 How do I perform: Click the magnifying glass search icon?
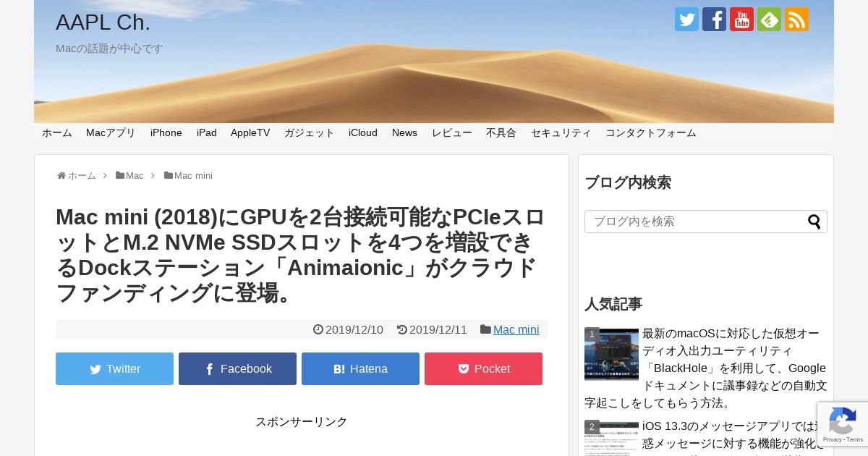(814, 221)
